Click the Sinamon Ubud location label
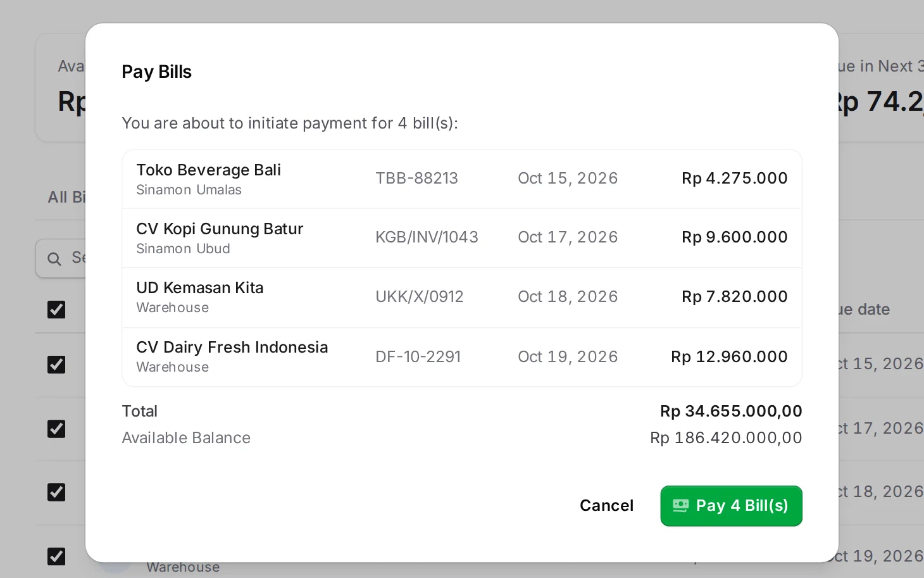This screenshot has width=924, height=578. coord(183,249)
